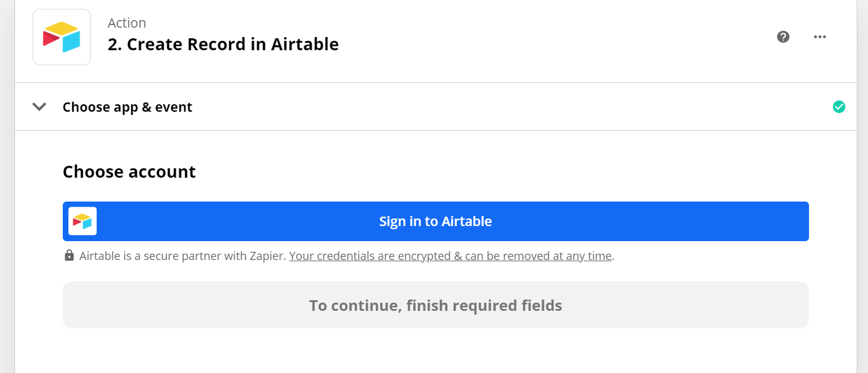
Task: Open help with the question mark icon
Action: (783, 36)
